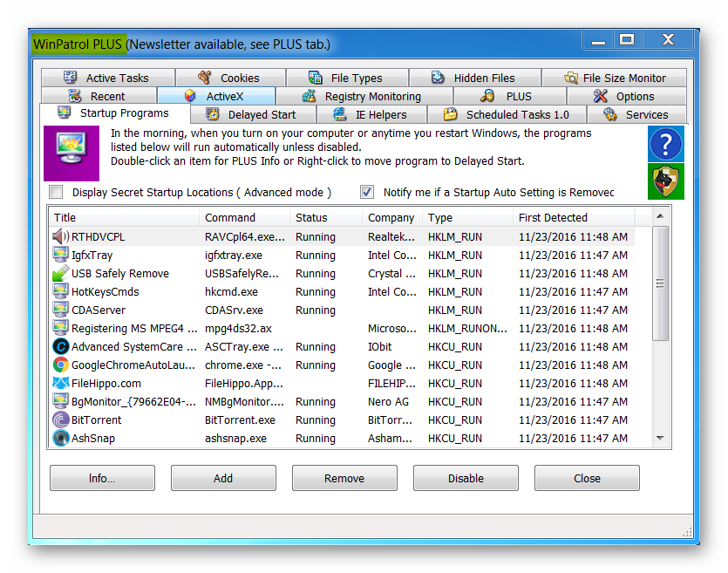Click the FileHippo.com icon
The image size is (728, 573).
[x=61, y=383]
